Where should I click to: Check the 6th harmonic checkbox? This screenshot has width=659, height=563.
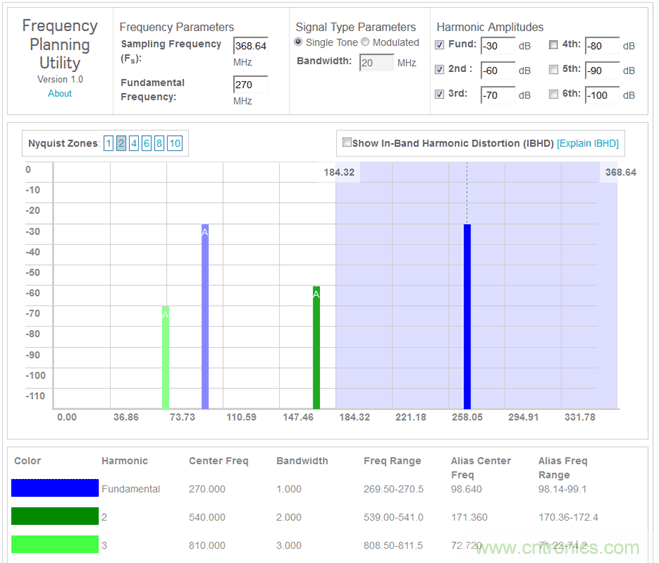[554, 94]
